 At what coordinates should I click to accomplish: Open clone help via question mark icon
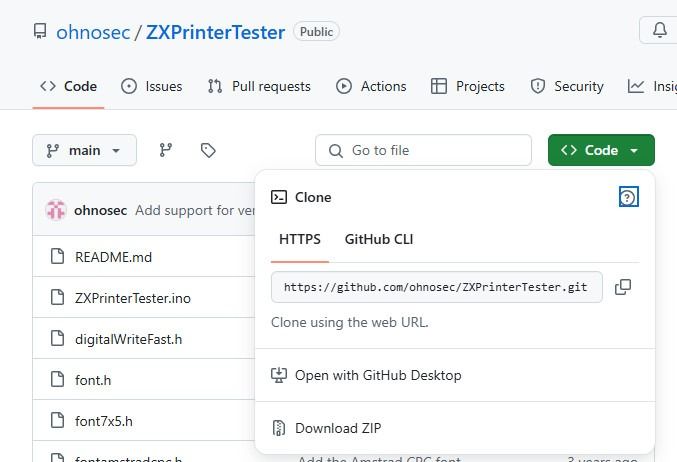(628, 197)
